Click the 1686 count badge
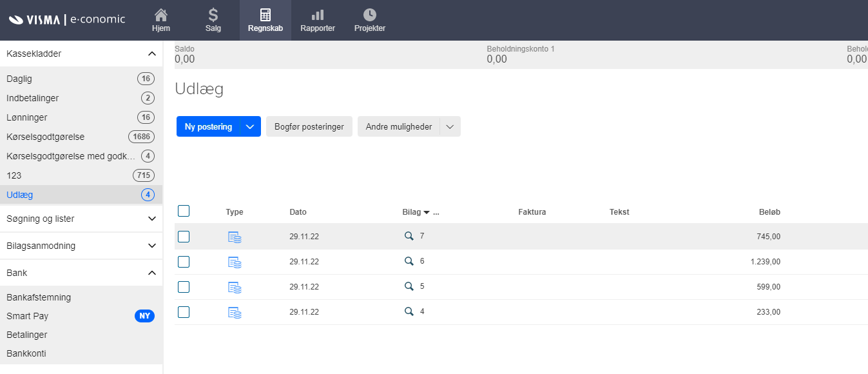 click(142, 137)
